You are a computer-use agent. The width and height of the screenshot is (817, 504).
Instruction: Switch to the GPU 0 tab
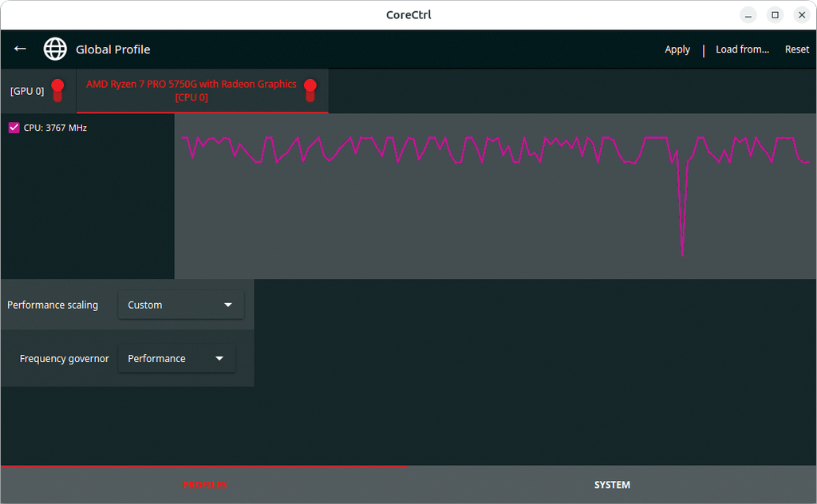(x=27, y=91)
